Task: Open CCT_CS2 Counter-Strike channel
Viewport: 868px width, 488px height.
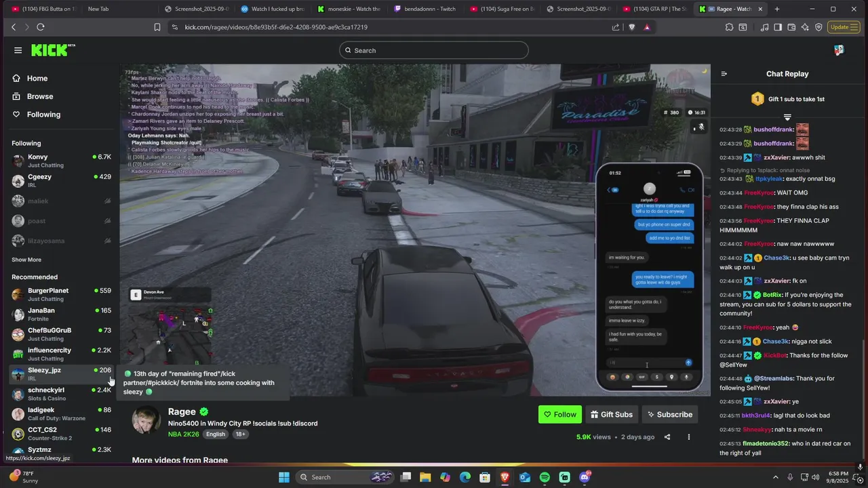Action: click(61, 433)
